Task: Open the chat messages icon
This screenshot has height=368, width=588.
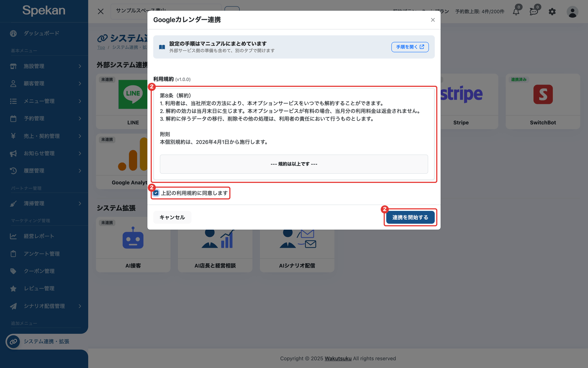Action: coord(534,12)
